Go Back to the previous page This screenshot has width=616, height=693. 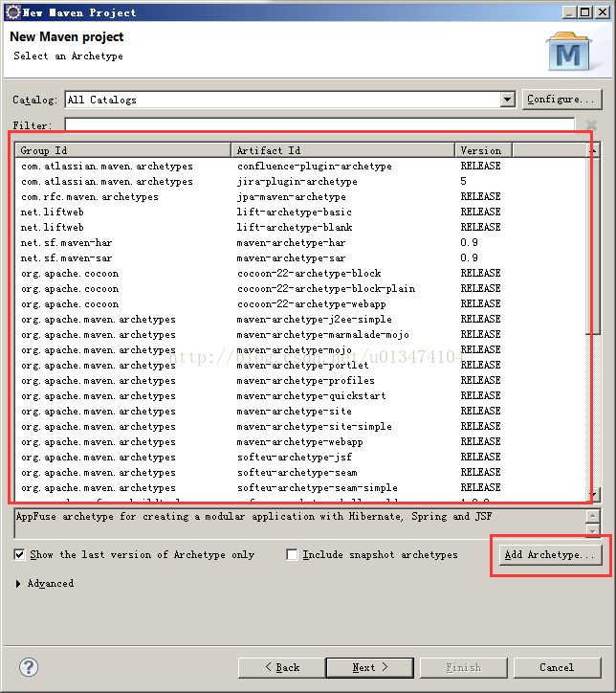point(282,667)
